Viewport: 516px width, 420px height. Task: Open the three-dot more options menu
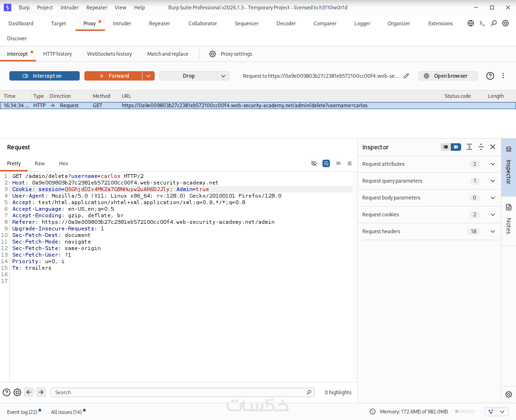tap(503, 76)
